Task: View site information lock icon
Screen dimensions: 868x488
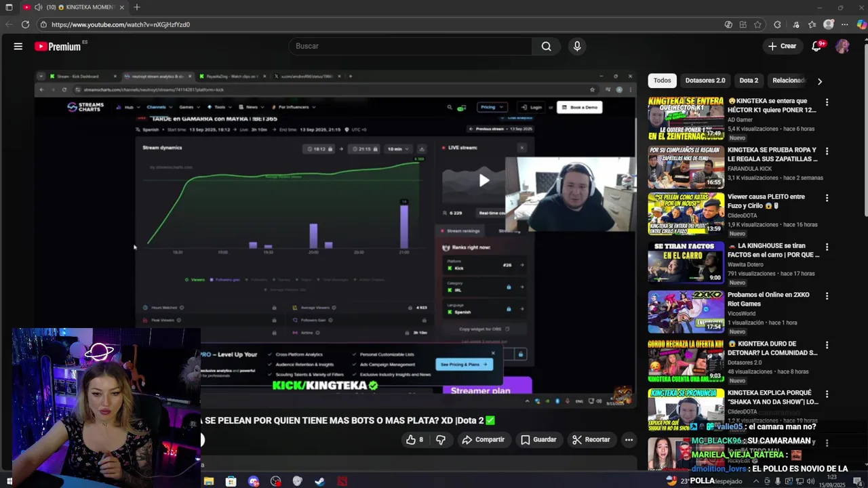Action: pos(43,24)
